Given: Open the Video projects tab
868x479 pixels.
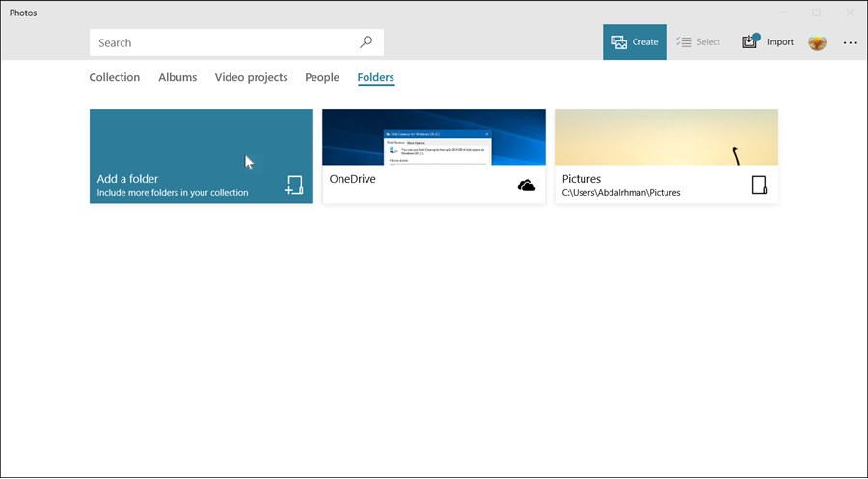Looking at the screenshot, I should [252, 77].
